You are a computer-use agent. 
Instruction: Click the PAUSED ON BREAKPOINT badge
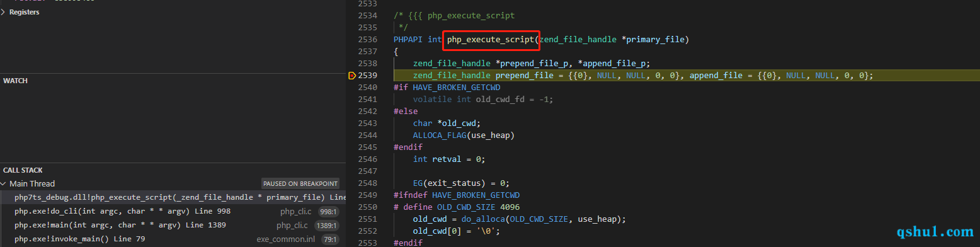point(300,184)
